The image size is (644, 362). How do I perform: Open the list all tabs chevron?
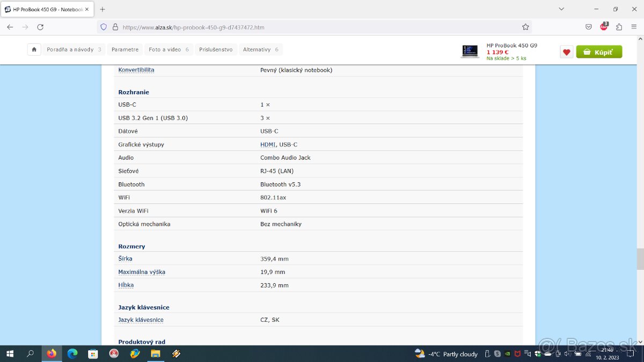[x=561, y=9]
